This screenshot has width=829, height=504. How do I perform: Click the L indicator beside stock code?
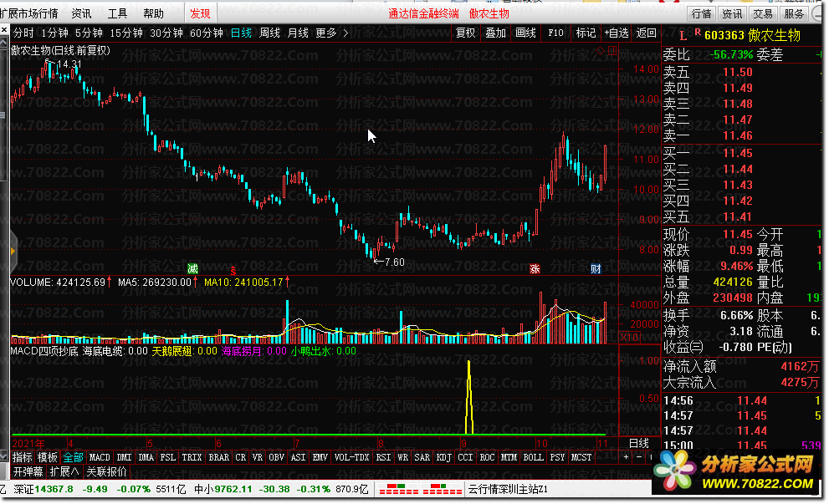tap(683, 36)
